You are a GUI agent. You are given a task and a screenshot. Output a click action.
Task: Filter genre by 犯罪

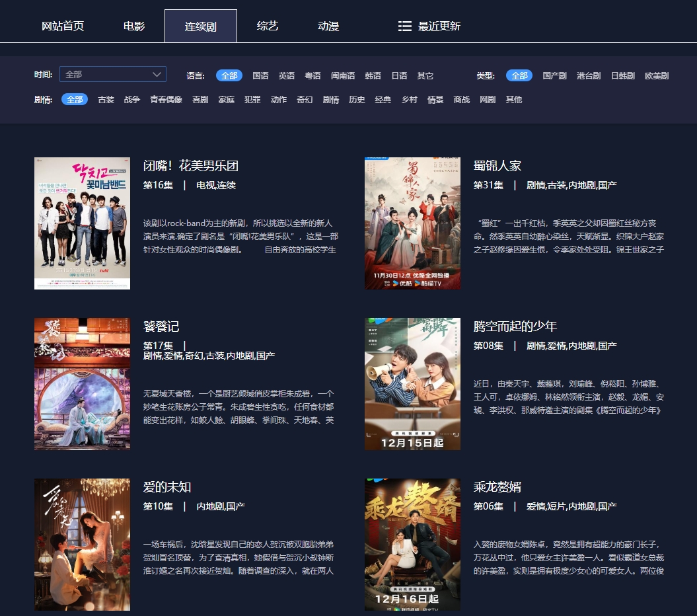click(252, 100)
